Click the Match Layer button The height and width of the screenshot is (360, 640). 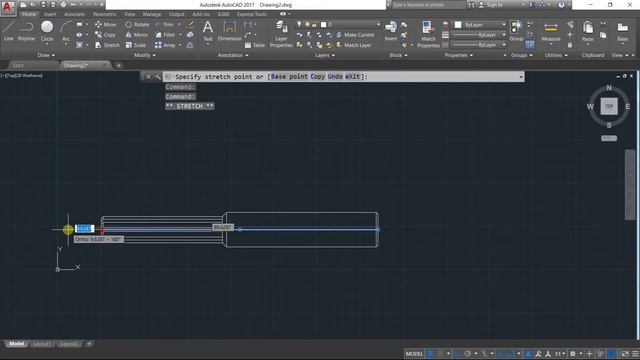[353, 45]
